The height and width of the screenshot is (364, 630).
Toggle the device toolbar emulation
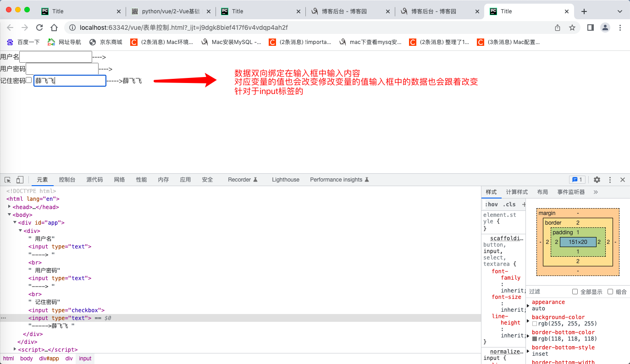coord(20,180)
